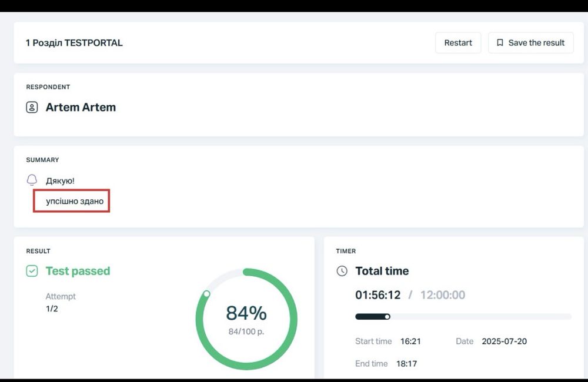
Task: Click the '84%' percentage text
Action: [x=246, y=313]
